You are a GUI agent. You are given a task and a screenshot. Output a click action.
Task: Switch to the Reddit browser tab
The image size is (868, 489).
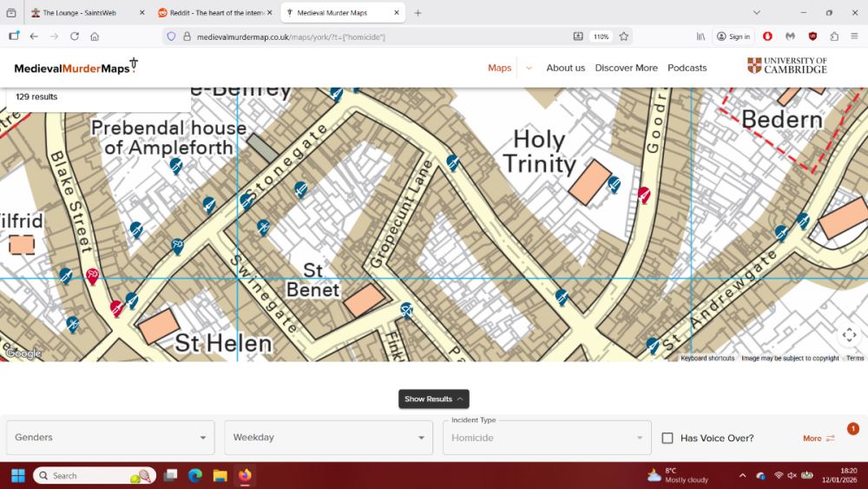213,13
